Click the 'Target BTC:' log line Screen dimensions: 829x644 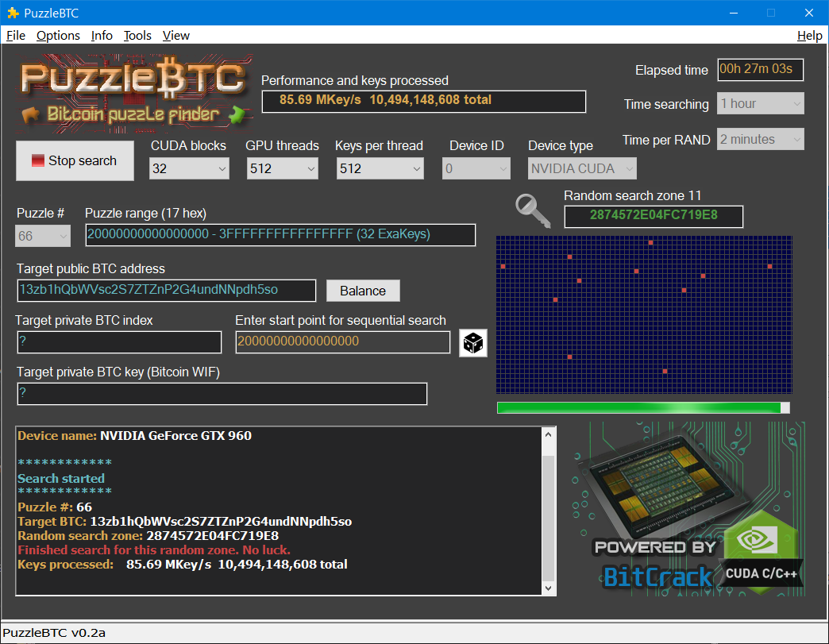184,522
